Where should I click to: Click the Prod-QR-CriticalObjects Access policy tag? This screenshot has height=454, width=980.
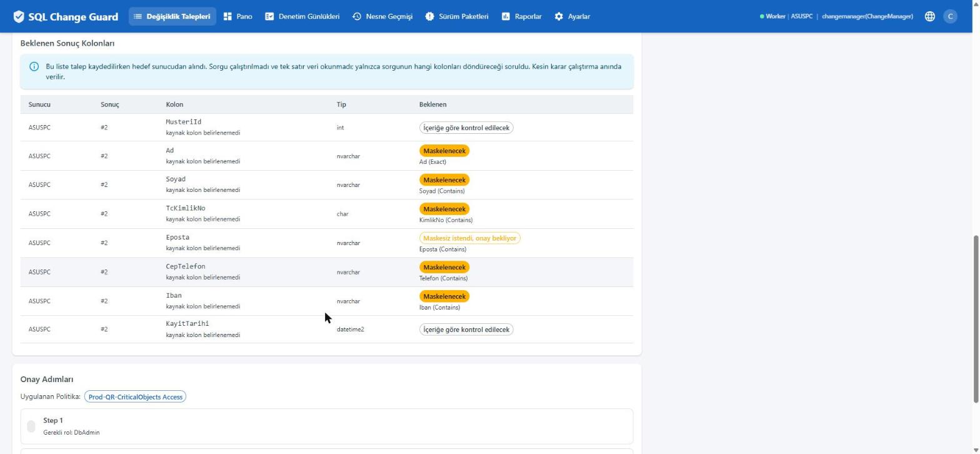[x=135, y=397]
